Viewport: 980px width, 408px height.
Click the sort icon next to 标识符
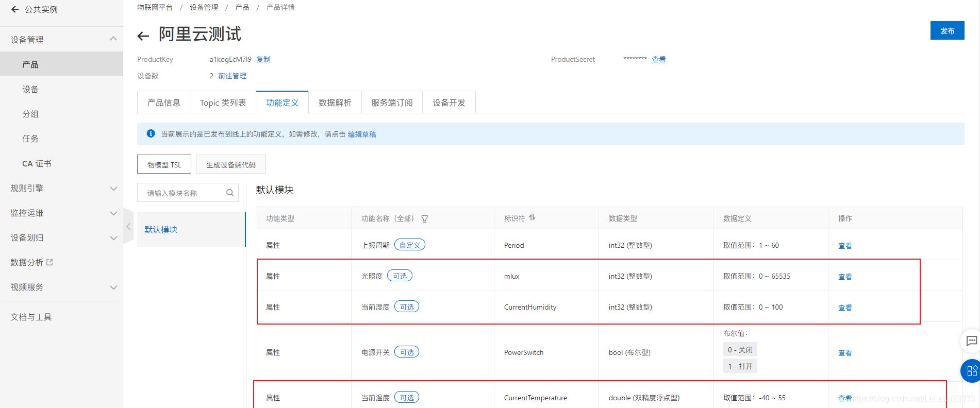tap(532, 218)
